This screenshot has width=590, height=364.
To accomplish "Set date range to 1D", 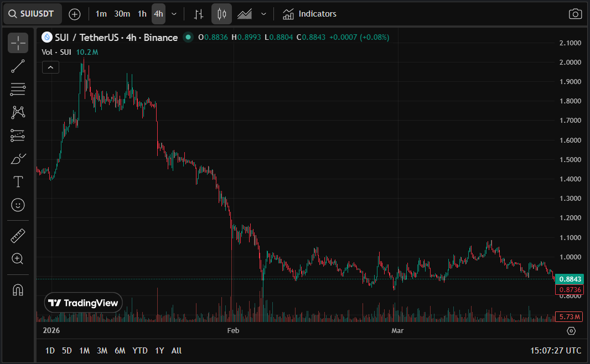I will 50,351.
